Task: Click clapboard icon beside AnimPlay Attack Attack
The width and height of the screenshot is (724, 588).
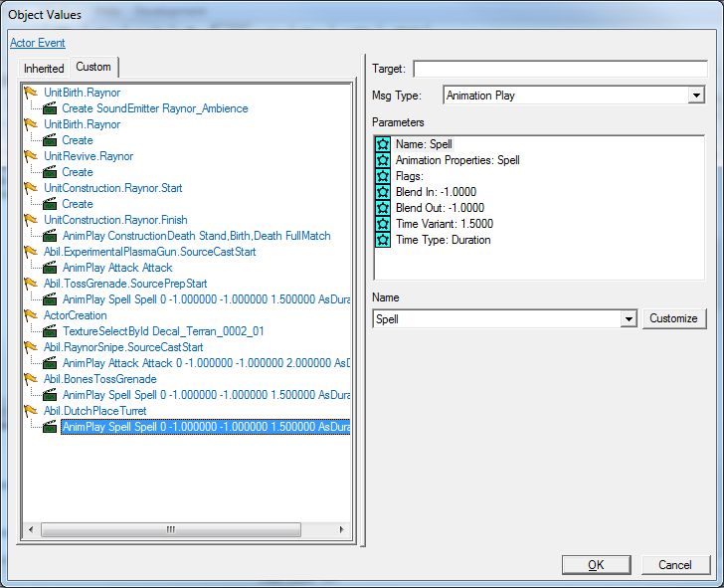Action: click(50, 268)
